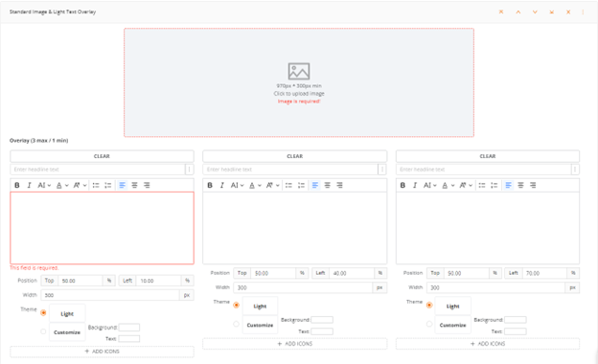
Task: Move the module to the bottom
Action: coord(551,11)
